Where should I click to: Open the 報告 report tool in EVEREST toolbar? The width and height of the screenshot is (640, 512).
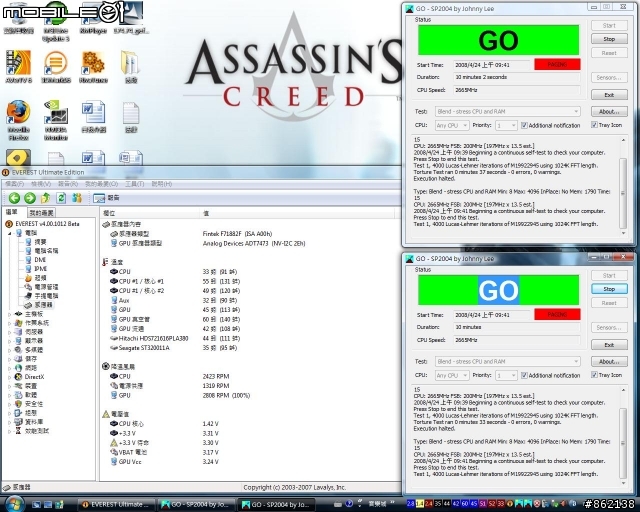coord(106,198)
